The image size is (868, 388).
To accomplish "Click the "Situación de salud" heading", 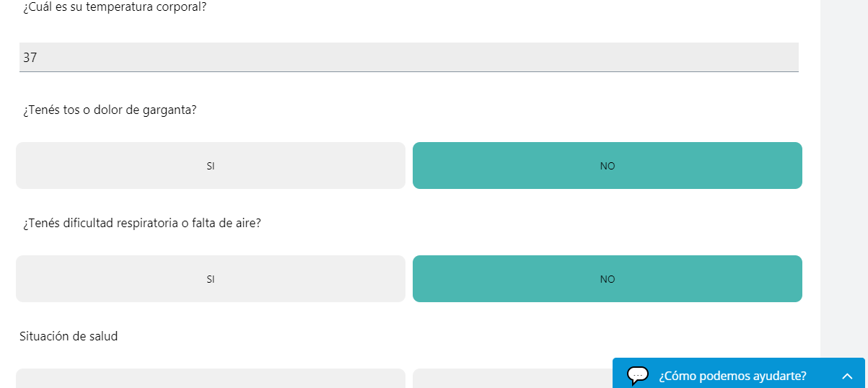I will [69, 336].
